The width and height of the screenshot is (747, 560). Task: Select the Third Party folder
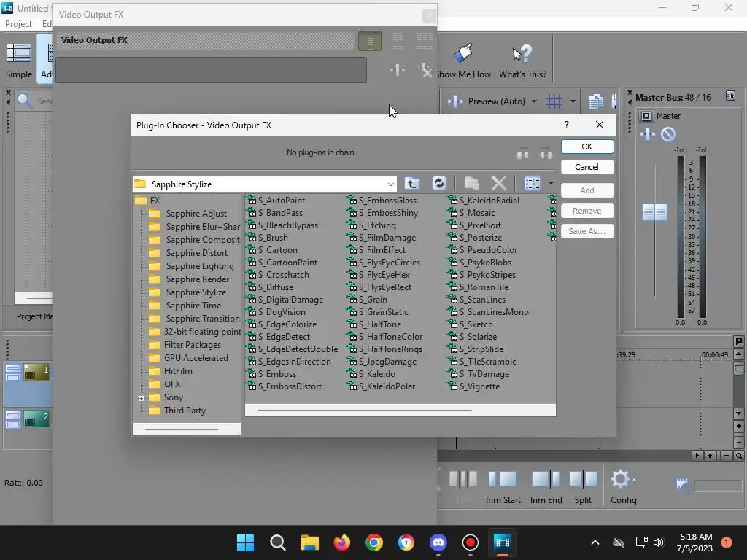point(185,410)
